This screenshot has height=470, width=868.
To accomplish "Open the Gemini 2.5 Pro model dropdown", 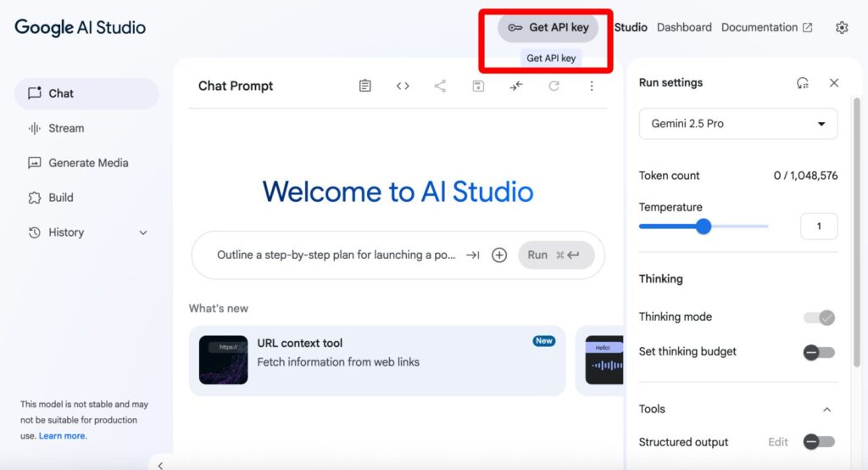I will tap(738, 124).
